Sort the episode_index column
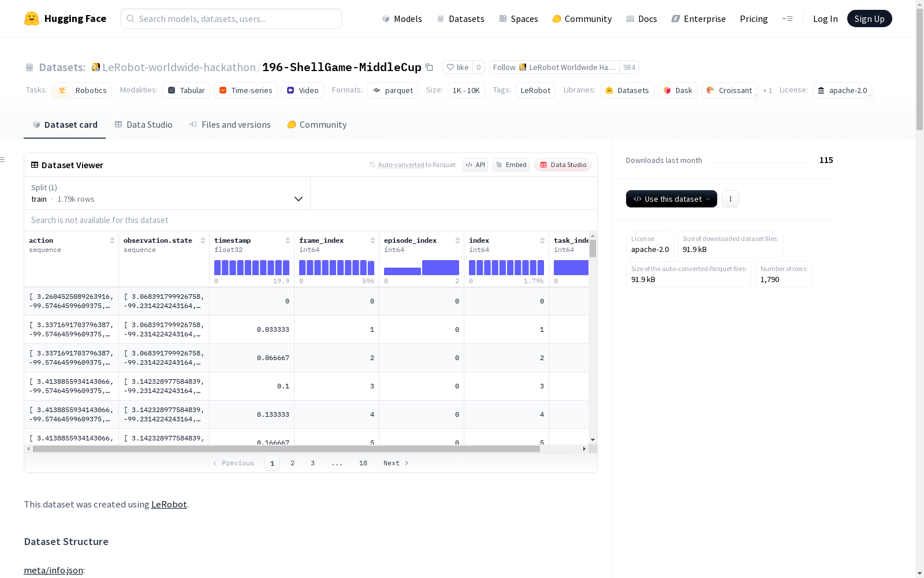Viewport: 924px width, 578px height. [x=457, y=240]
